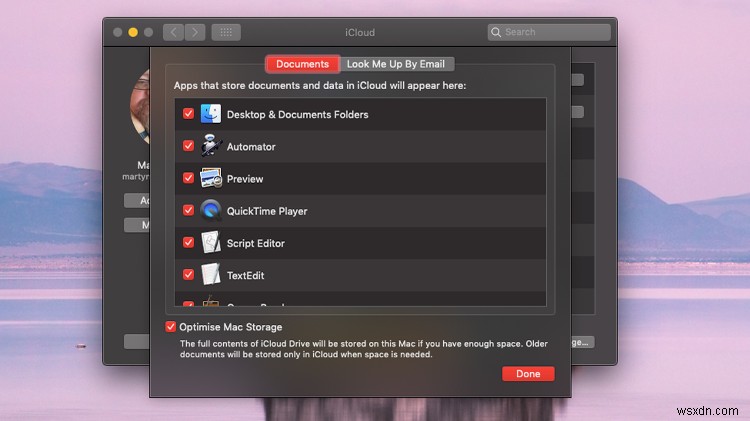Toggle the Preview checkbox
Viewport: 750px width, 421px height.
(x=188, y=178)
